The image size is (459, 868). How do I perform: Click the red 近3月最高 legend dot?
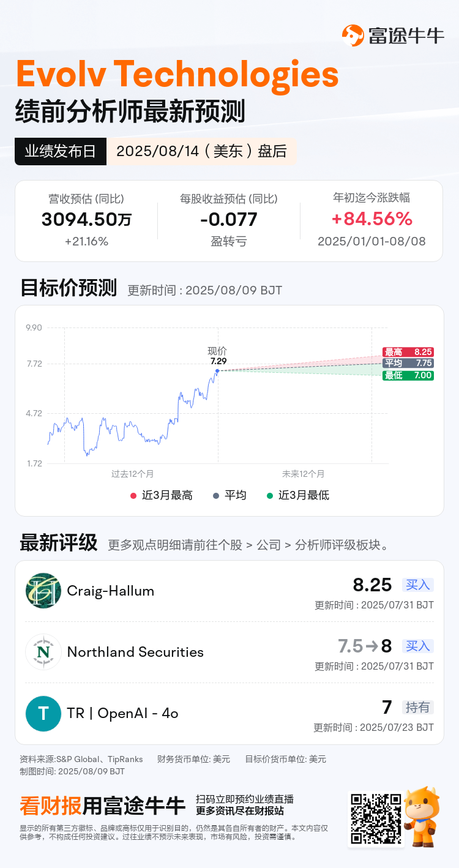pyautogui.click(x=133, y=495)
